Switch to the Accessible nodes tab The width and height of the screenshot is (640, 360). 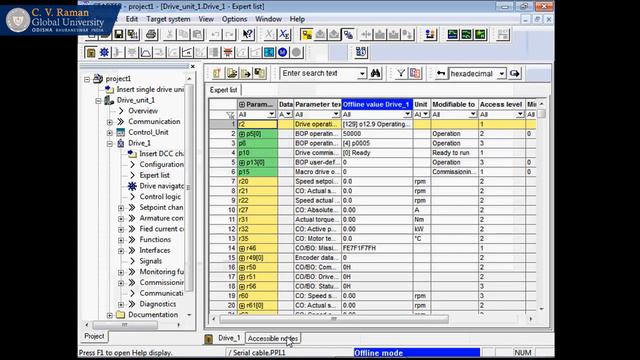pos(273,338)
